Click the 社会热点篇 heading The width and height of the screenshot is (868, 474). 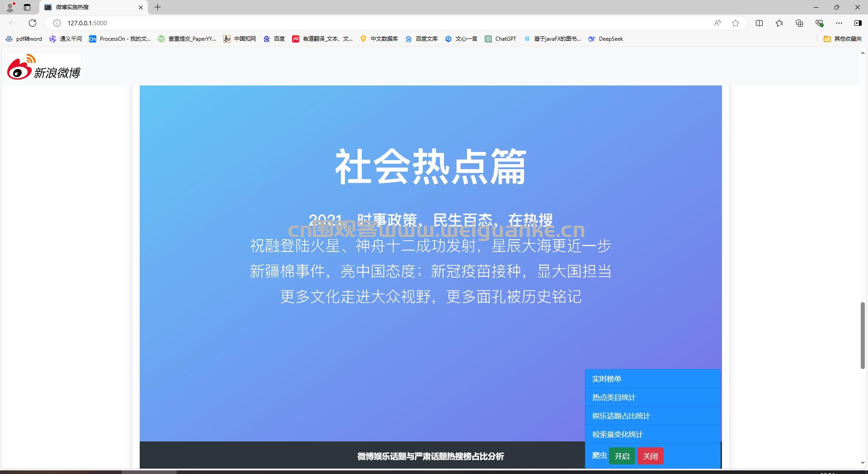coord(430,166)
